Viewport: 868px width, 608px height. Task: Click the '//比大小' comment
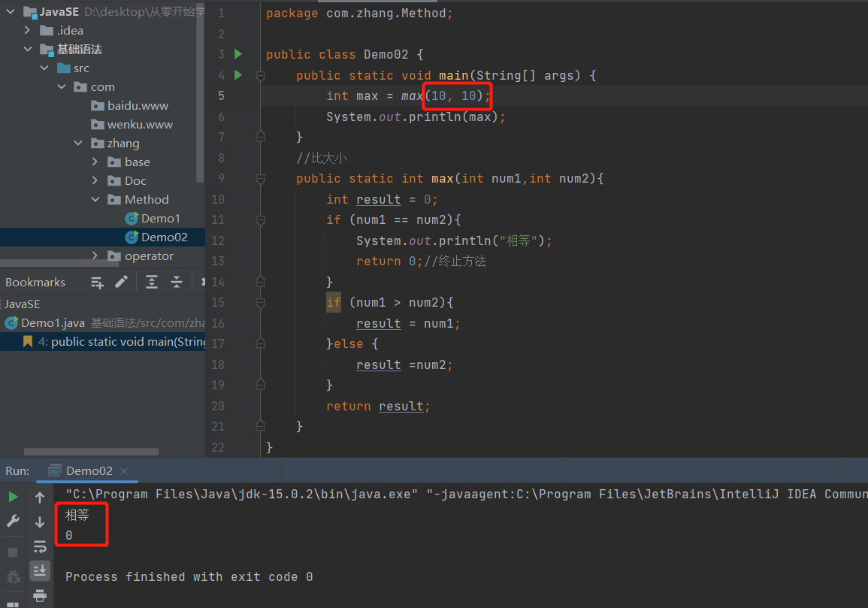coord(322,158)
